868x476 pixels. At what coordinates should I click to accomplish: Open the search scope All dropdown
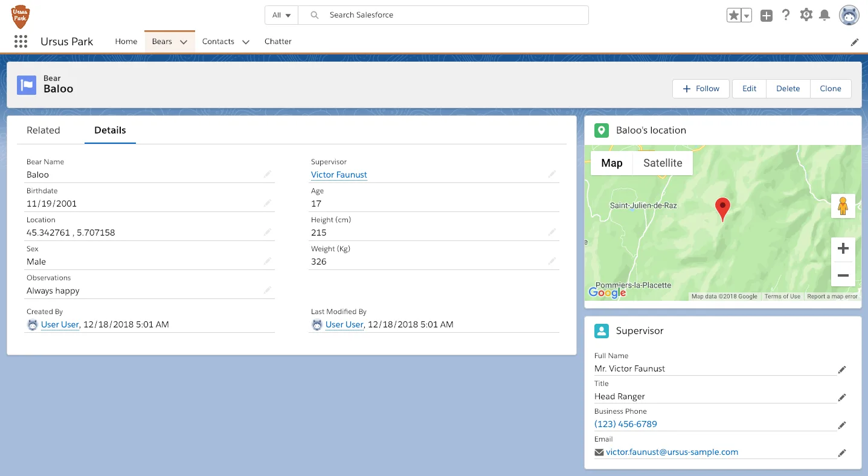[281, 15]
